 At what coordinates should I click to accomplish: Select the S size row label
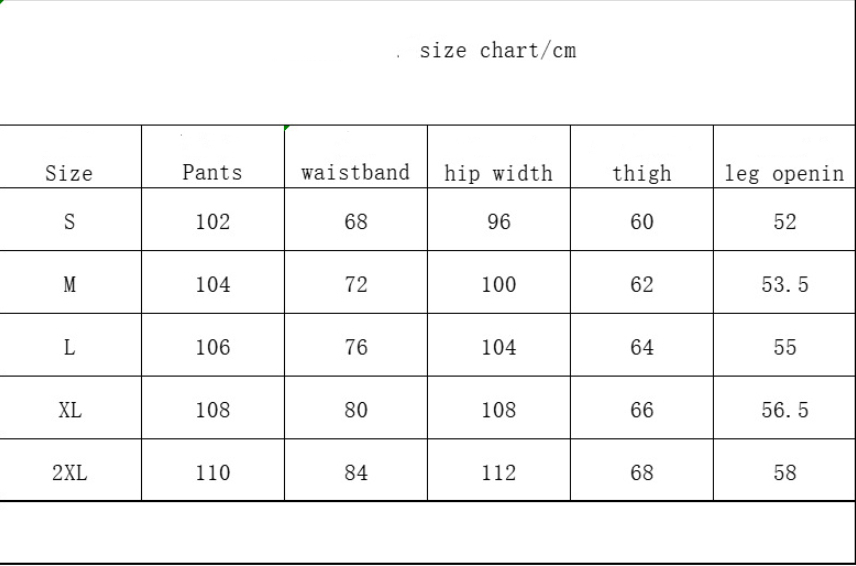pos(69,222)
